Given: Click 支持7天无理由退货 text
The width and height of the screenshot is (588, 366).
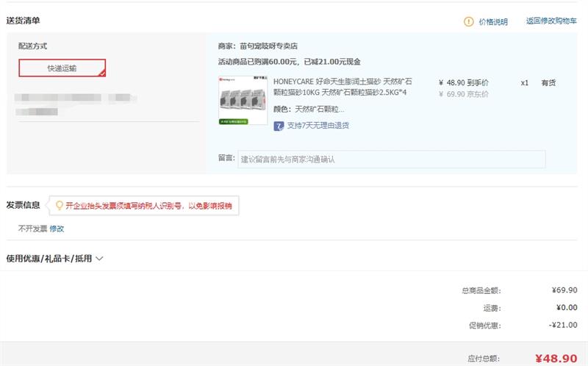Looking at the screenshot, I should point(318,126).
